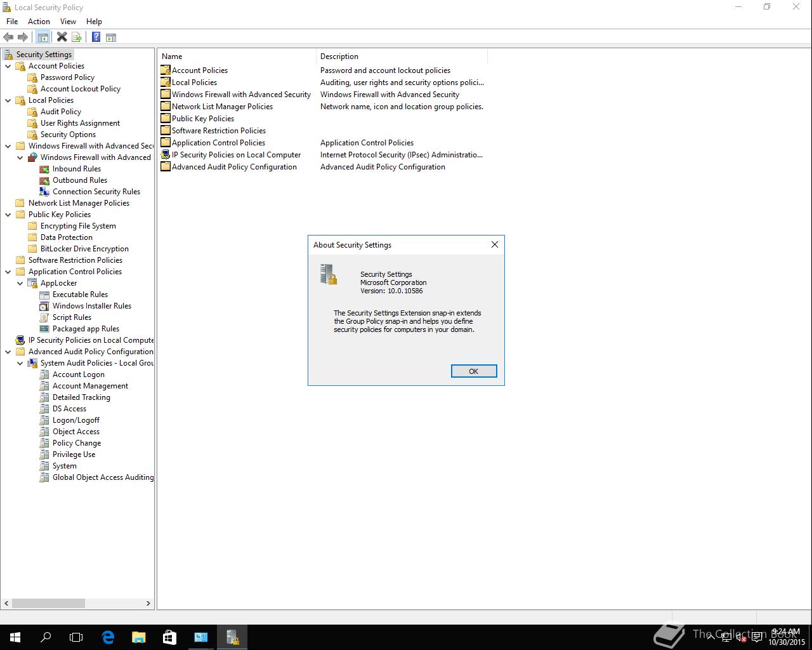This screenshot has height=650, width=812.
Task: Select the Inbound Rules icon in tree
Action: [x=44, y=169]
